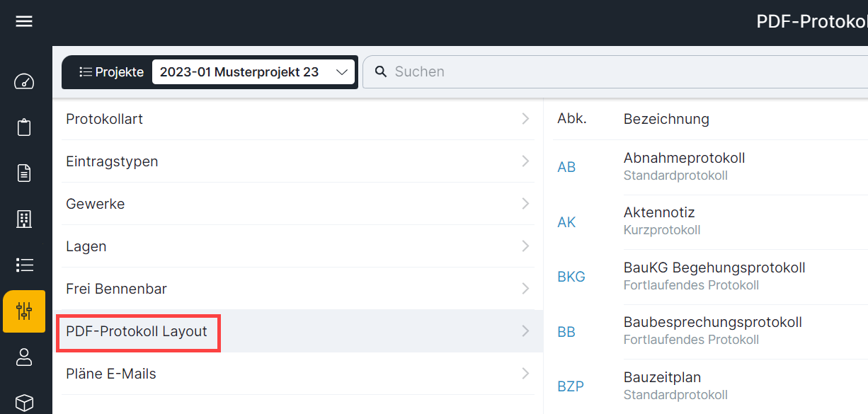Open the clipboard icon in sidebar
This screenshot has width=868, height=414.
[24, 127]
